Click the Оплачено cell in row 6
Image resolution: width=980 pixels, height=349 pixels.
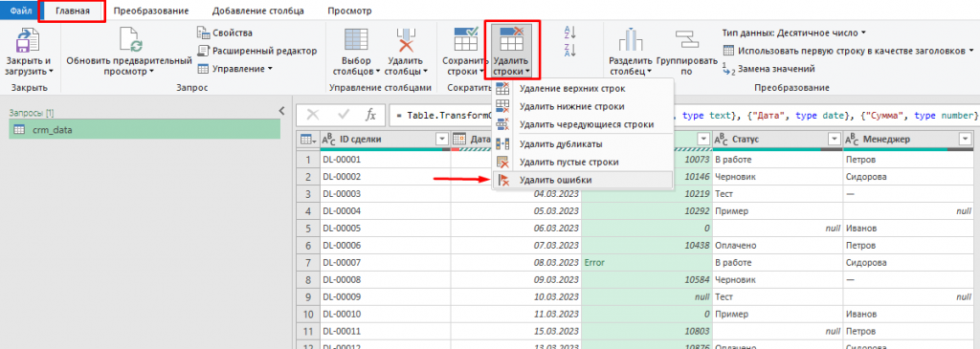tap(776, 246)
